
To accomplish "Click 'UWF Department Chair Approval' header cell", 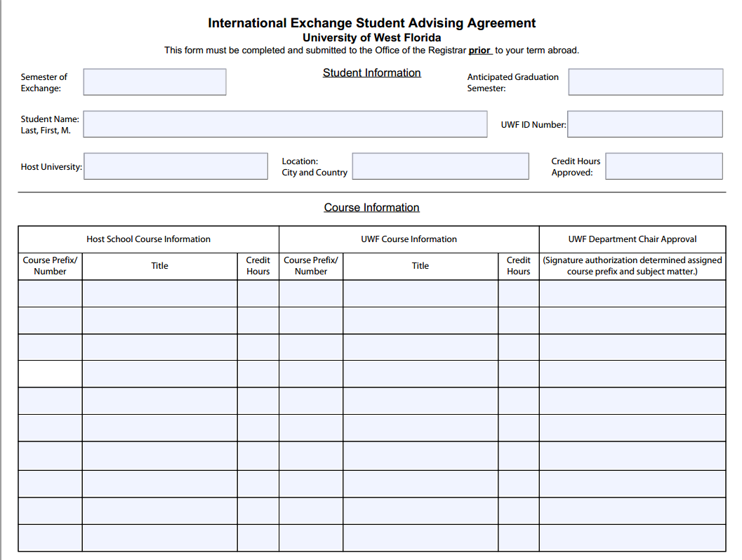I will click(632, 239).
